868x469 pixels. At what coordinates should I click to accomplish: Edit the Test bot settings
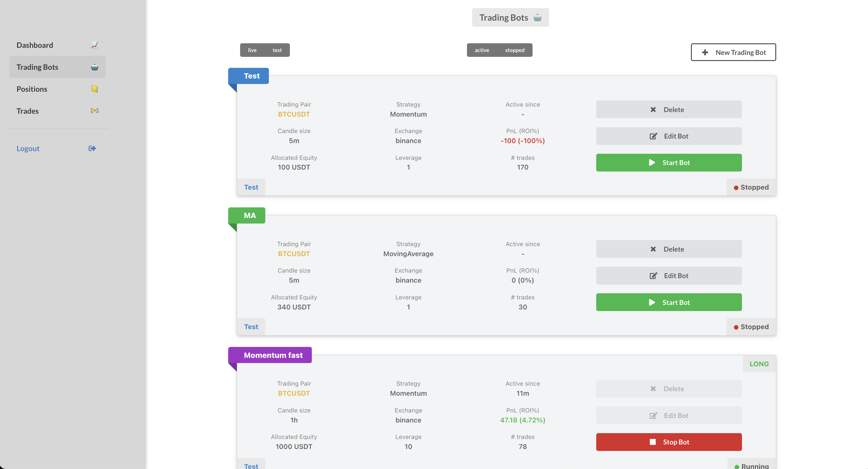tap(669, 136)
